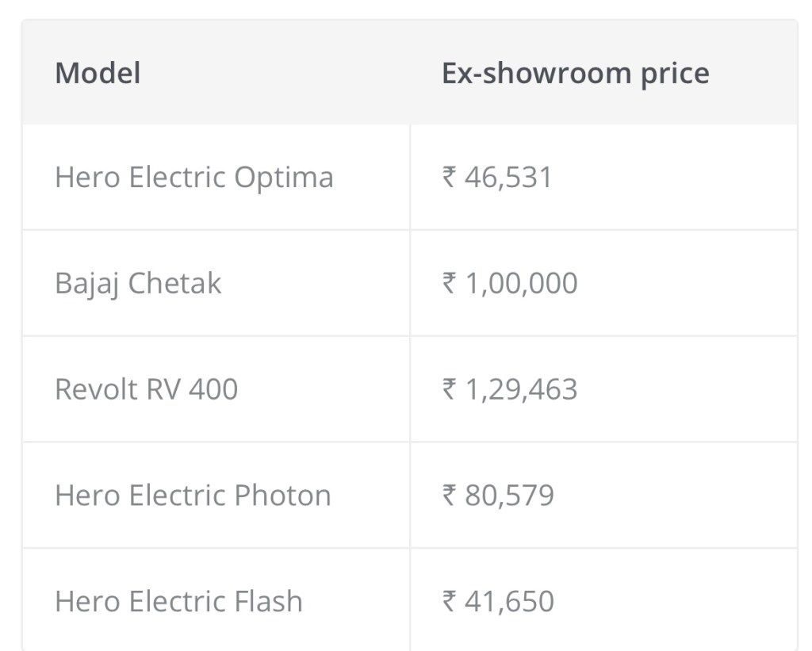Click the Ex-showroom price column header
Image resolution: width=812 pixels, height=651 pixels.
[x=575, y=74]
